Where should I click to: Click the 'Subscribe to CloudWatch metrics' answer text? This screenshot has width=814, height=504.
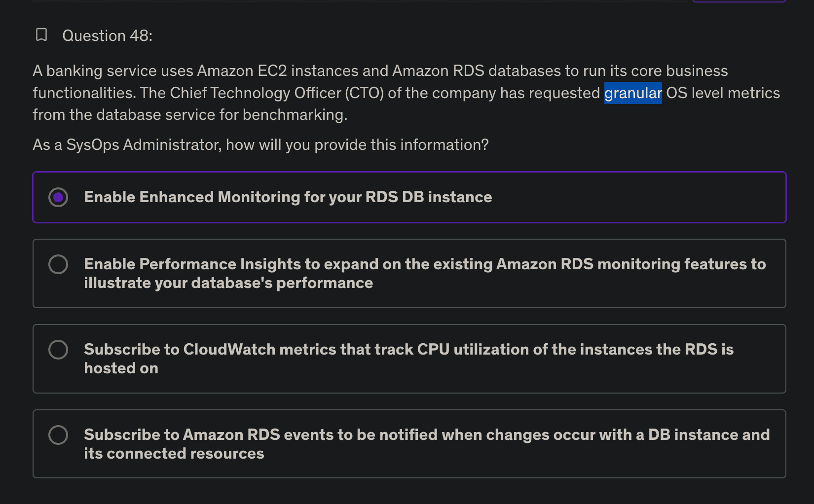pos(408,350)
